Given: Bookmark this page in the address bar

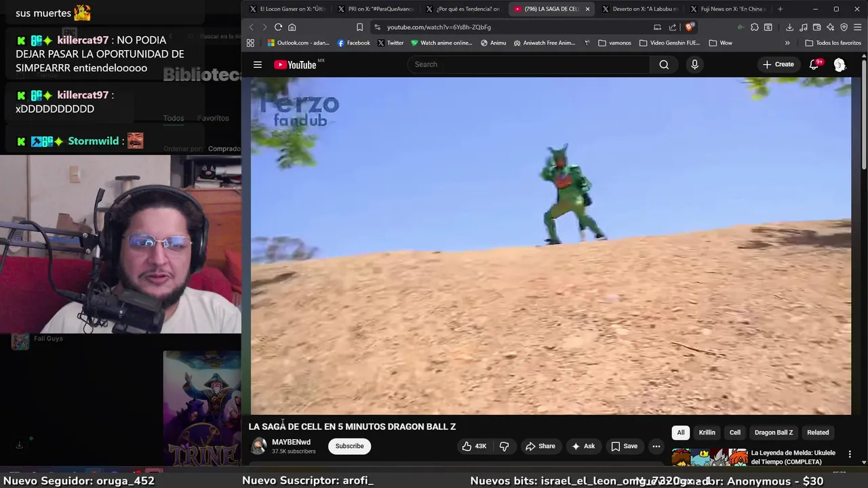Looking at the screenshot, I should (x=359, y=27).
